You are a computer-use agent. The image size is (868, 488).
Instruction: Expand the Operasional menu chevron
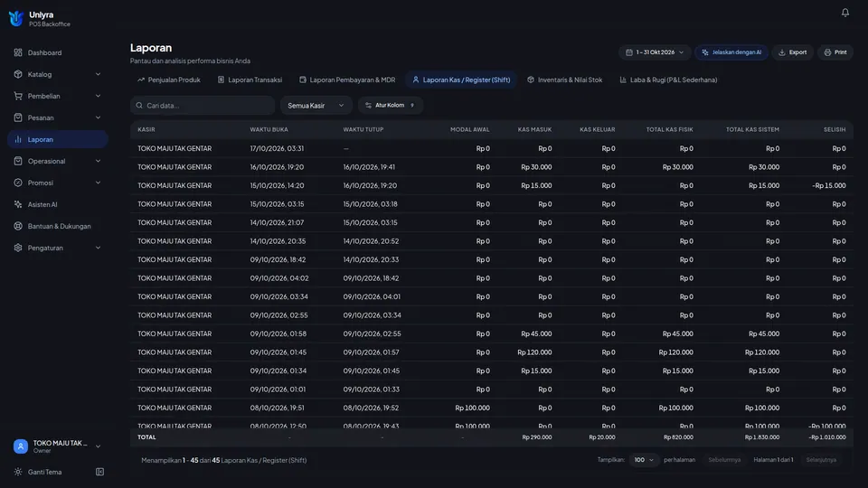(x=98, y=161)
